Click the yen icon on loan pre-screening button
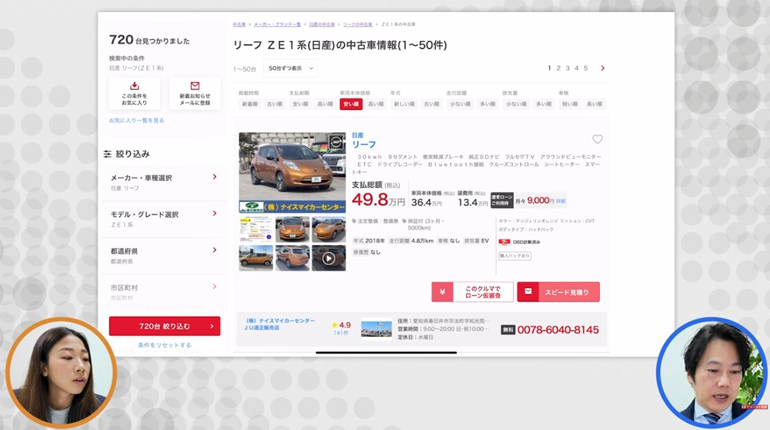The image size is (770, 430). point(442,292)
